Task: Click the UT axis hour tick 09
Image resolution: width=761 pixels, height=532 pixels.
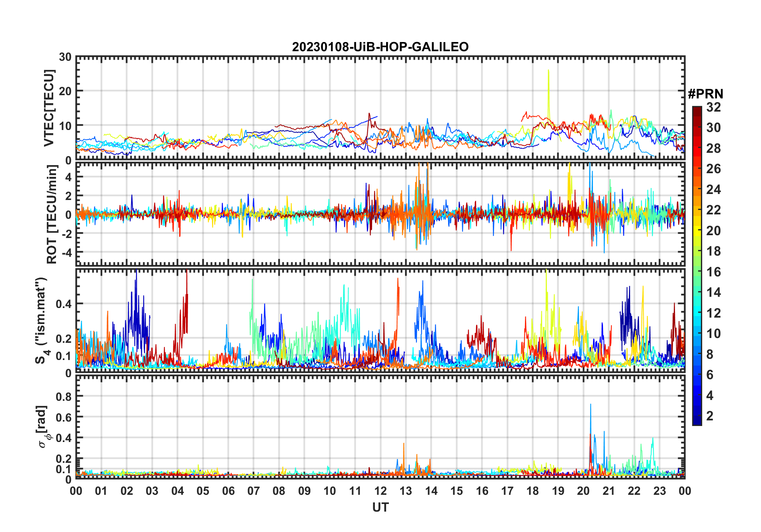Action: pos(304,491)
